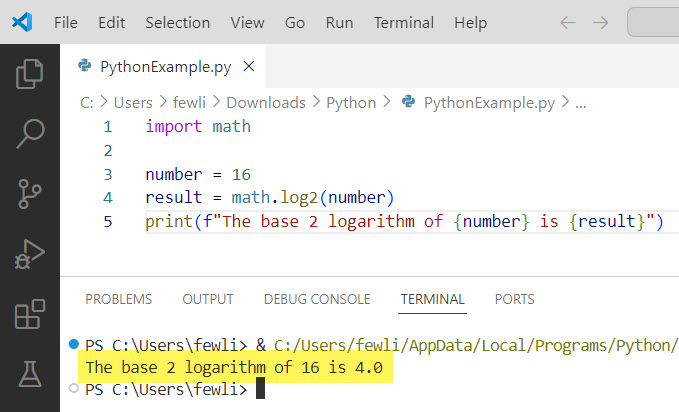
Task: Click the 'number = 16' code line
Action: pyautogui.click(x=198, y=175)
